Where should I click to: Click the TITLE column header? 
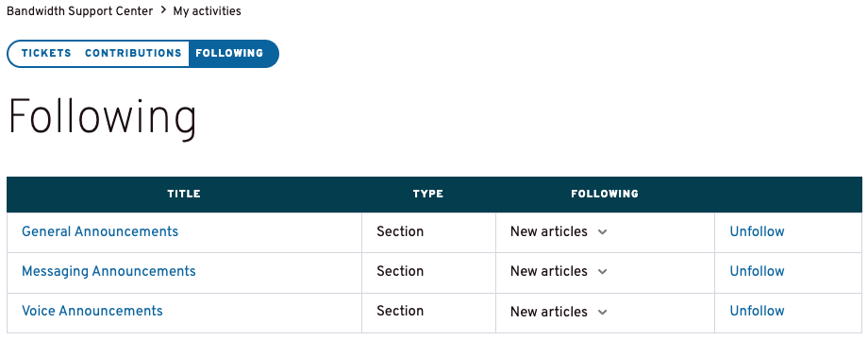(x=184, y=194)
